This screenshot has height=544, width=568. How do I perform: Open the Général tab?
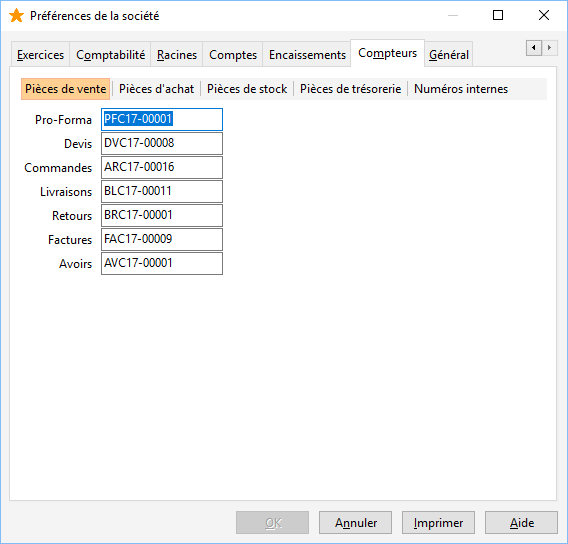click(449, 55)
